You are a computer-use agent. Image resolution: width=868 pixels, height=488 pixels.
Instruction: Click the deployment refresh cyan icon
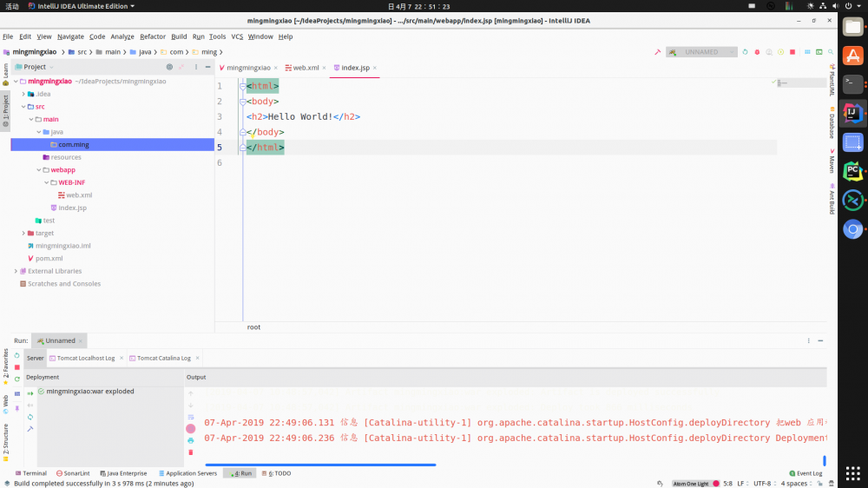(x=30, y=417)
